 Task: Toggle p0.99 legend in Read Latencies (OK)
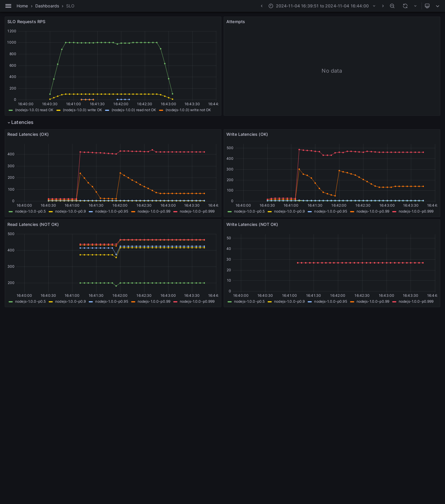point(154,211)
